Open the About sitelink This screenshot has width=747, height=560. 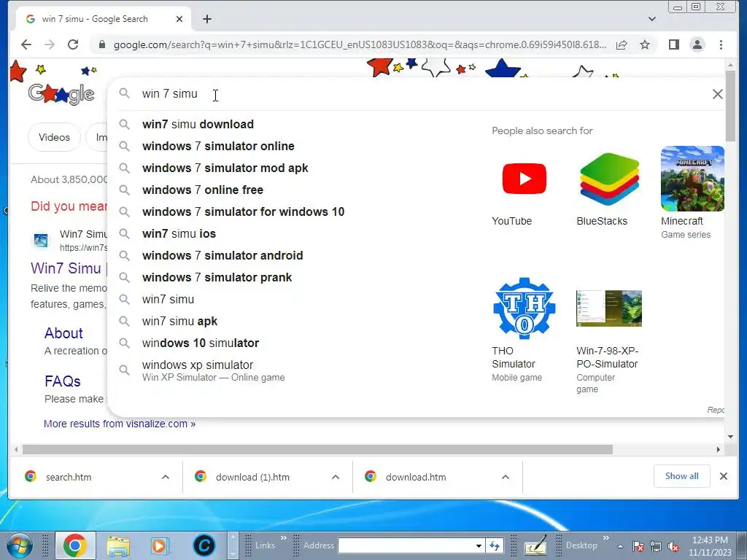63,333
